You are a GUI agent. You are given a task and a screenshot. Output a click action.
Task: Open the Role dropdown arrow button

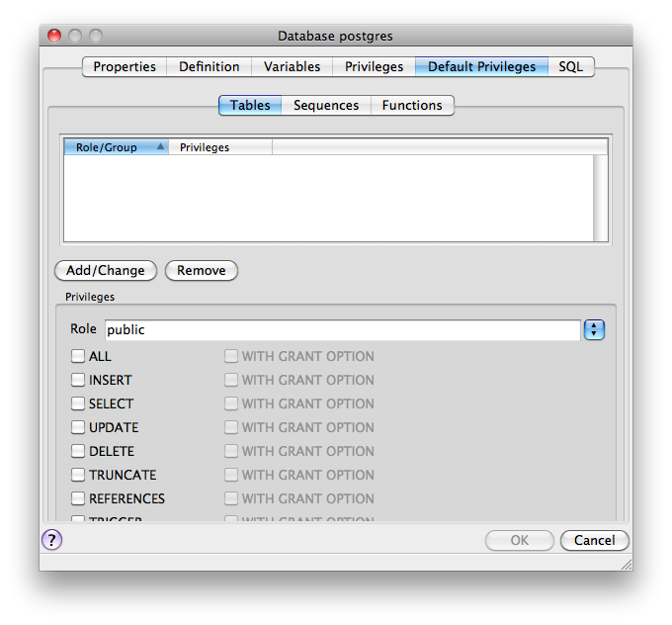click(x=594, y=329)
